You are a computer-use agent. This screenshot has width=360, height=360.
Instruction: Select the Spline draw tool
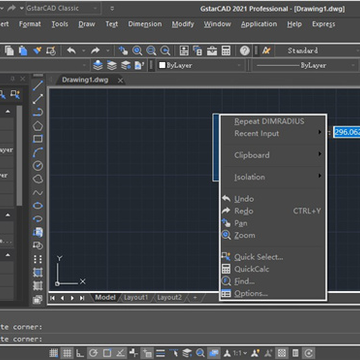click(38, 193)
